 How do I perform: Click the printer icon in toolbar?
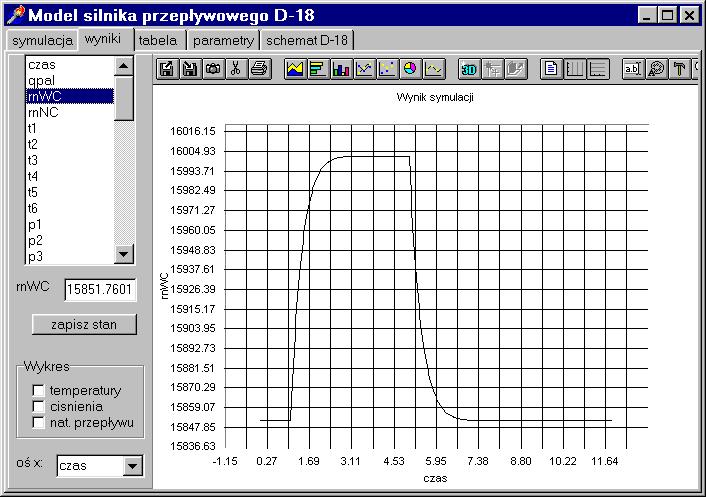[259, 69]
